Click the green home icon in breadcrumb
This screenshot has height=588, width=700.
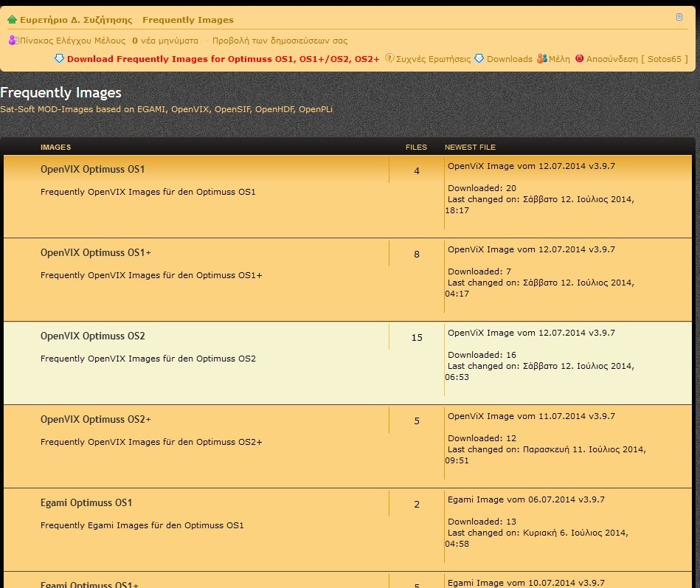[x=12, y=20]
